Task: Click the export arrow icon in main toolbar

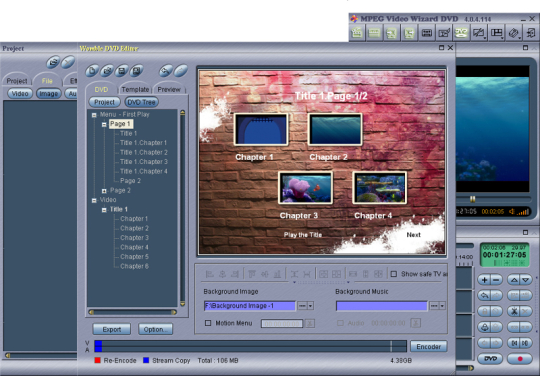Action: (409, 33)
